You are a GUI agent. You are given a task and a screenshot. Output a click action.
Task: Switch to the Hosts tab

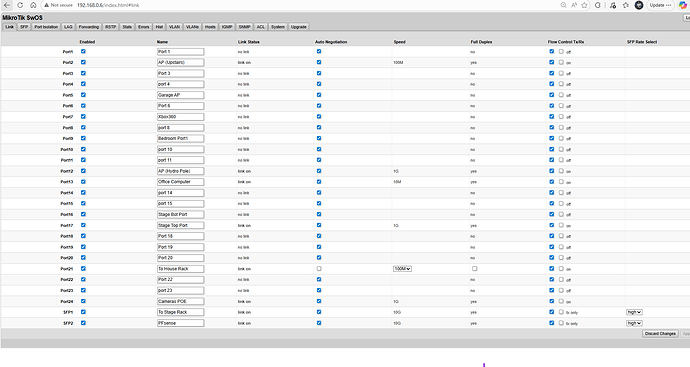tap(210, 27)
